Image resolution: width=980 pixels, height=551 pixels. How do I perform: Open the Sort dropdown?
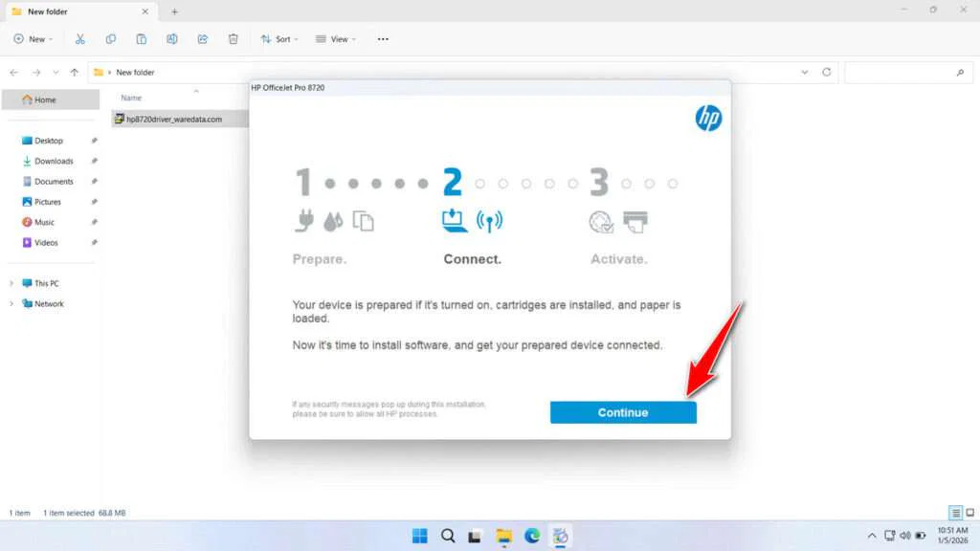279,38
